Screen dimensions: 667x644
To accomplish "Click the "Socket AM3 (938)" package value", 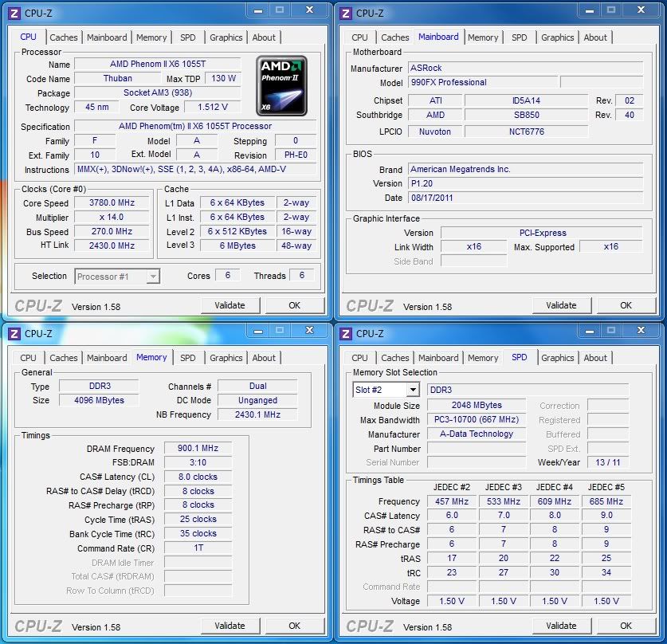I will [158, 92].
